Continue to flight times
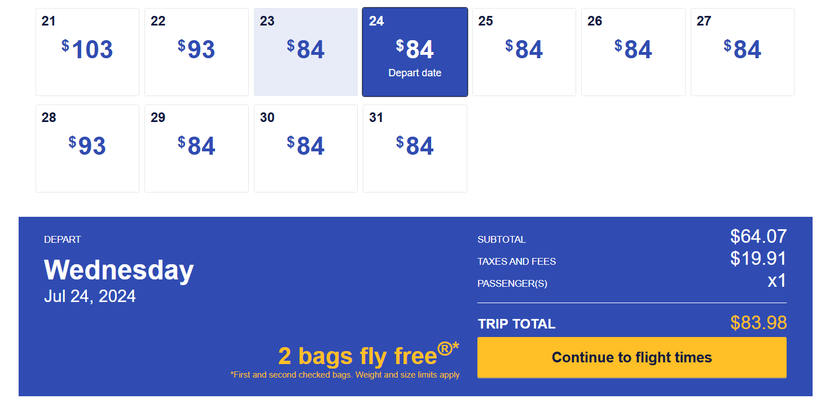 point(631,357)
